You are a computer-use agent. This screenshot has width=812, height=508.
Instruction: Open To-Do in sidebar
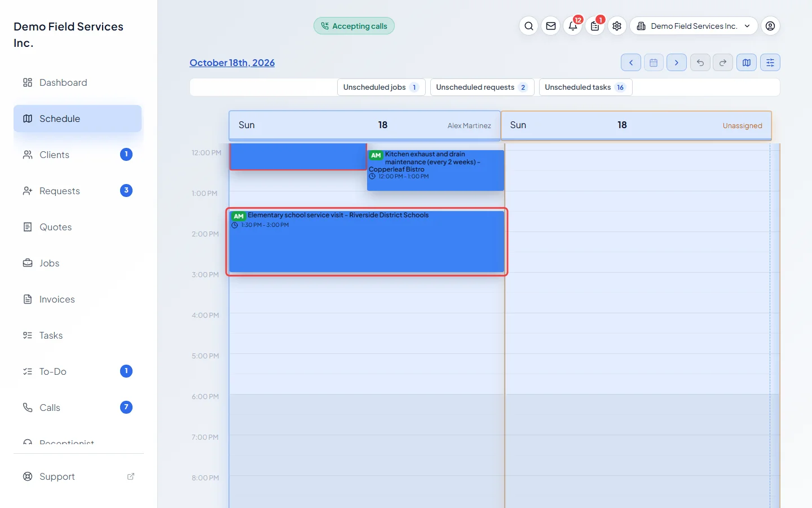coord(78,371)
